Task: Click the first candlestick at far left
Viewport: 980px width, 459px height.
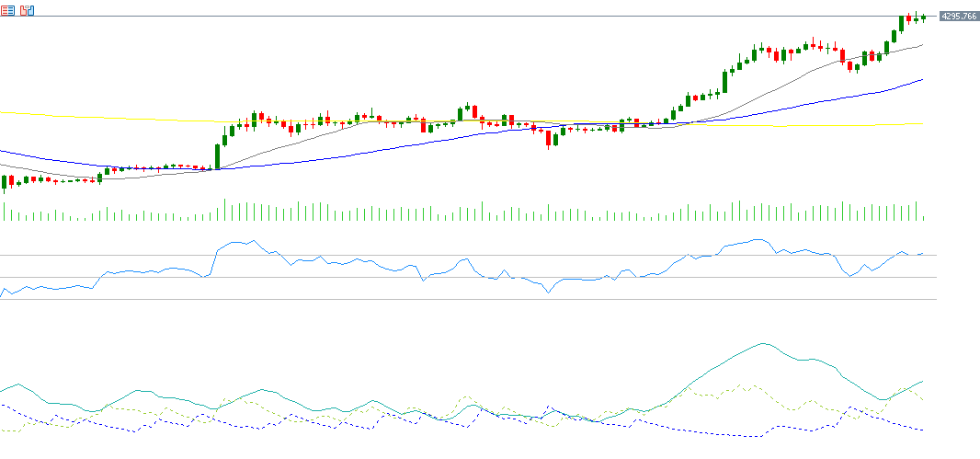Action: (4, 183)
